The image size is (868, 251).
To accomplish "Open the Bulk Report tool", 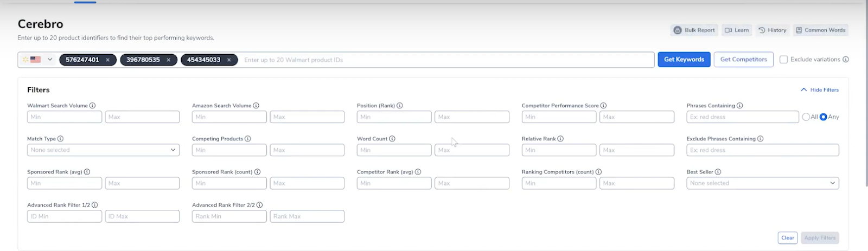I will click(x=694, y=30).
